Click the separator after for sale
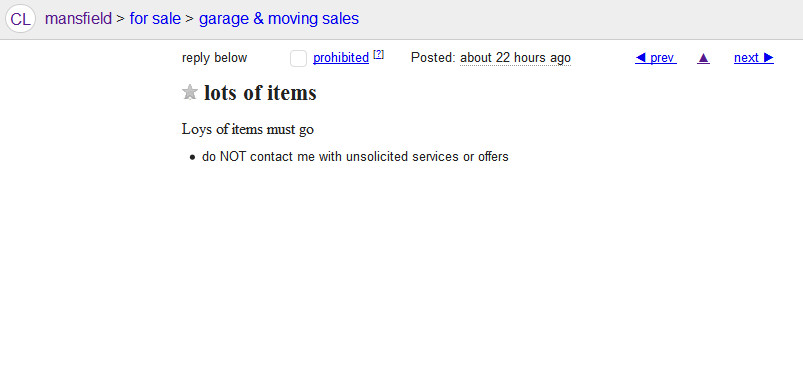 tap(190, 19)
